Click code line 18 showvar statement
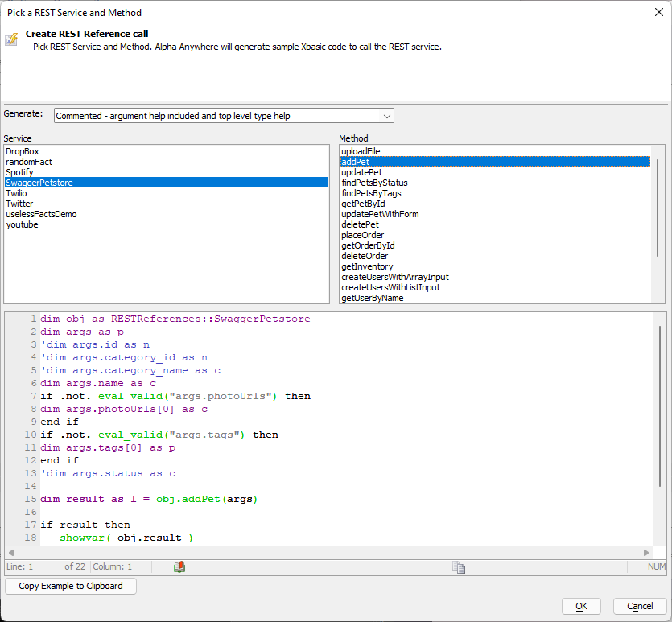 click(126, 538)
